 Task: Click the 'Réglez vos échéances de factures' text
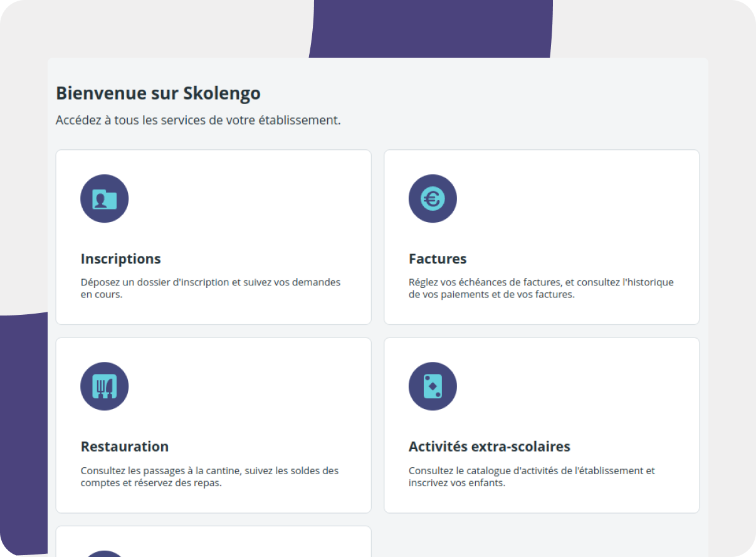(x=541, y=288)
